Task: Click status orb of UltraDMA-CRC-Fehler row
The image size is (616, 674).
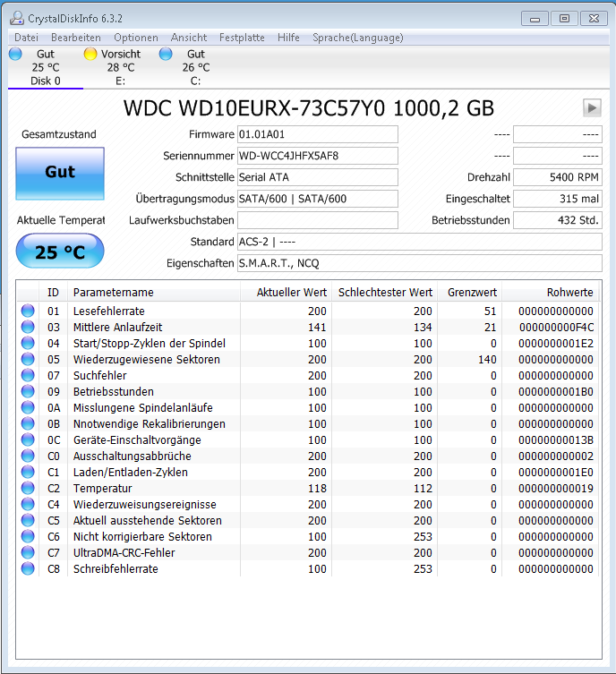Action: [28, 553]
